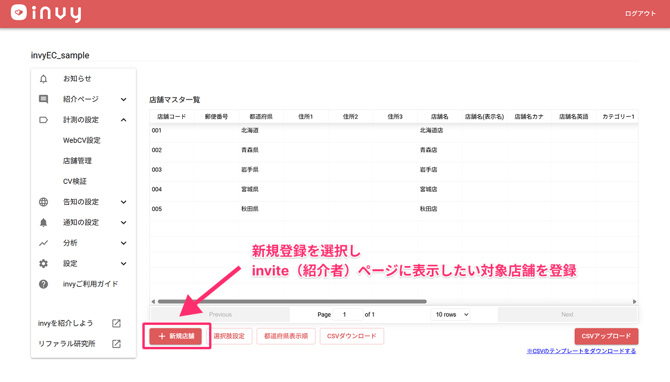
Task: Click the 都道府県 column header
Action: pos(261,117)
